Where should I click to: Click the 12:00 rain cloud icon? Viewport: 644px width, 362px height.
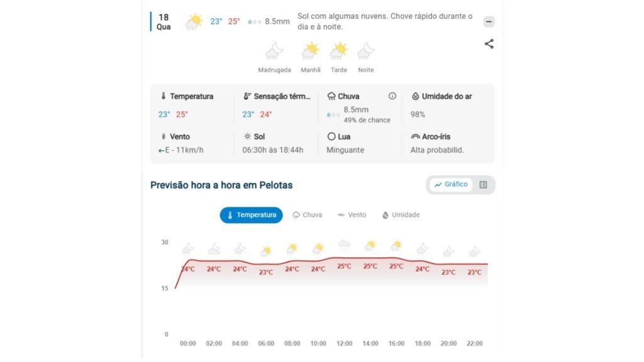click(344, 245)
